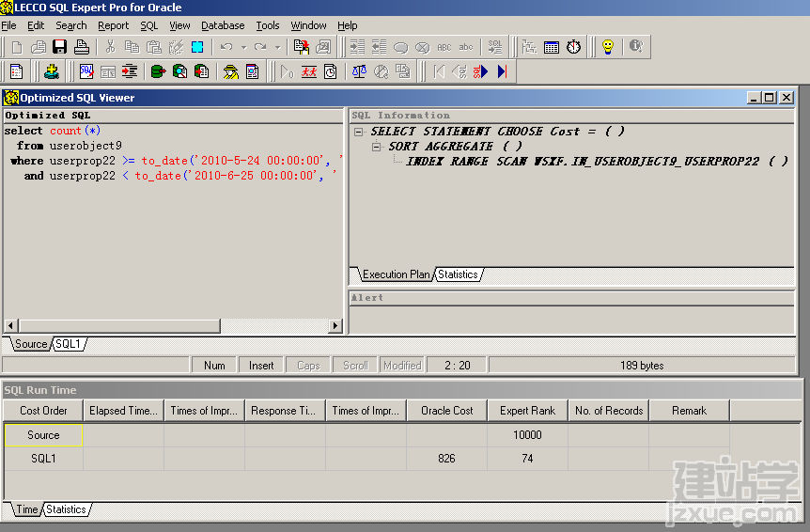Click the red SQL next arrow icon

[480, 71]
